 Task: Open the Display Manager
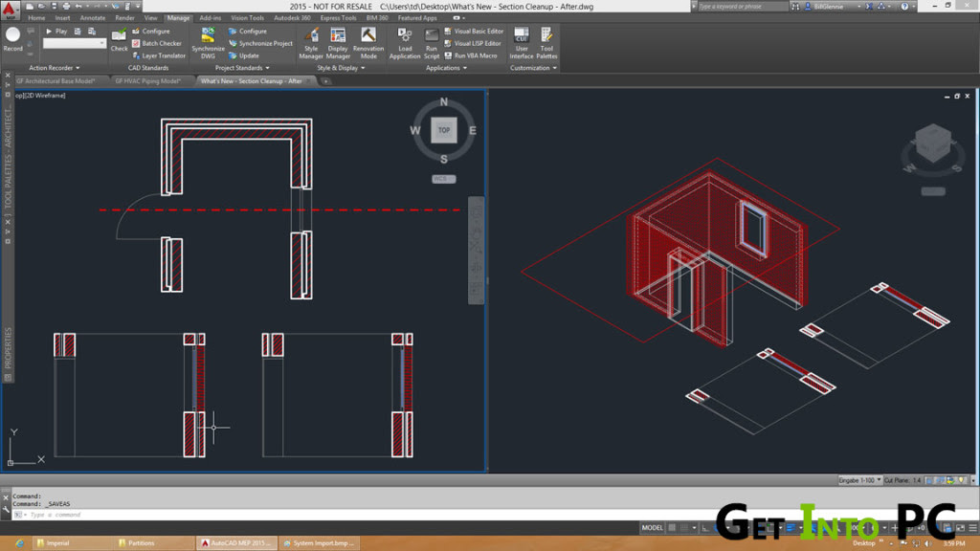pos(338,43)
